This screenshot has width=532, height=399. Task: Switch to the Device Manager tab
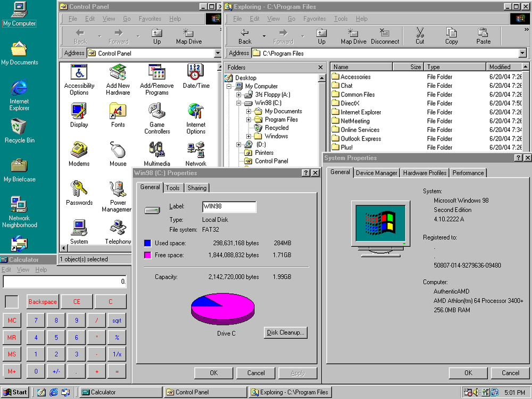pyautogui.click(x=376, y=173)
